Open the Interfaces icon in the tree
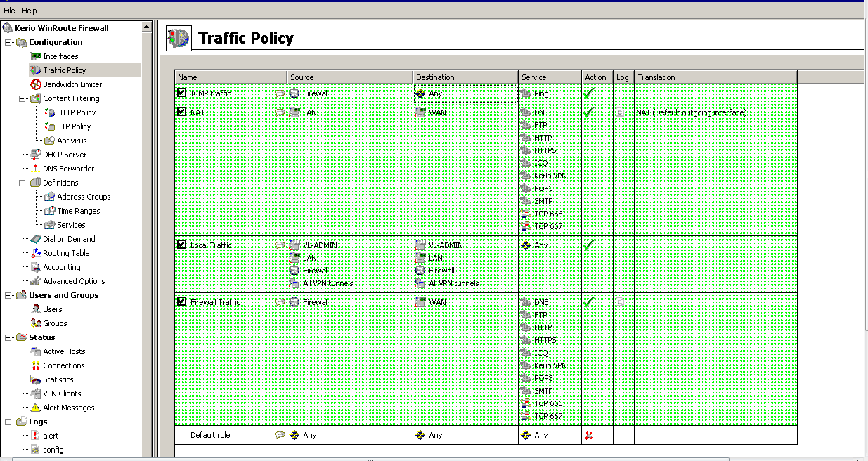Viewport: 868px width, 461px height. [x=36, y=56]
